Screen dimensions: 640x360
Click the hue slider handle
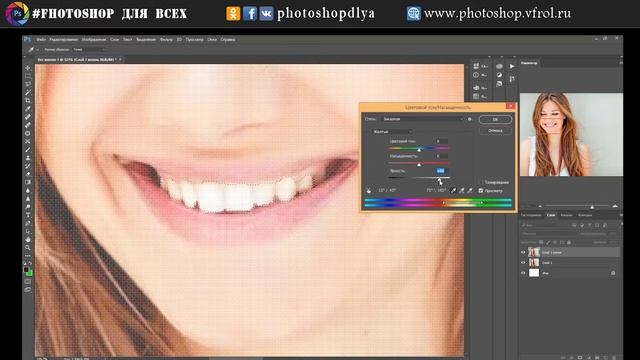419,150
